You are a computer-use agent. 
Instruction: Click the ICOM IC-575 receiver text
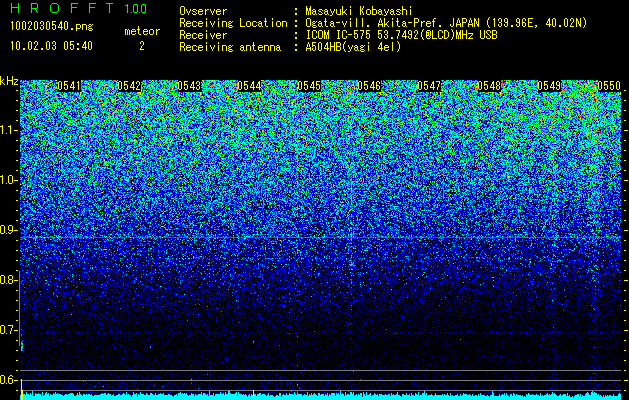click(401, 35)
